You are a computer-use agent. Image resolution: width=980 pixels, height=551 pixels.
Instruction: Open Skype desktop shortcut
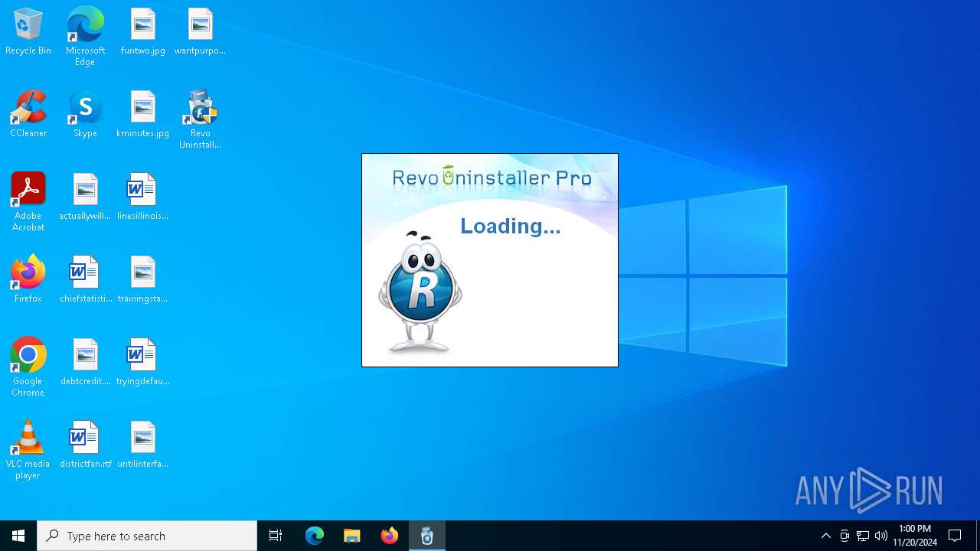[x=85, y=115]
